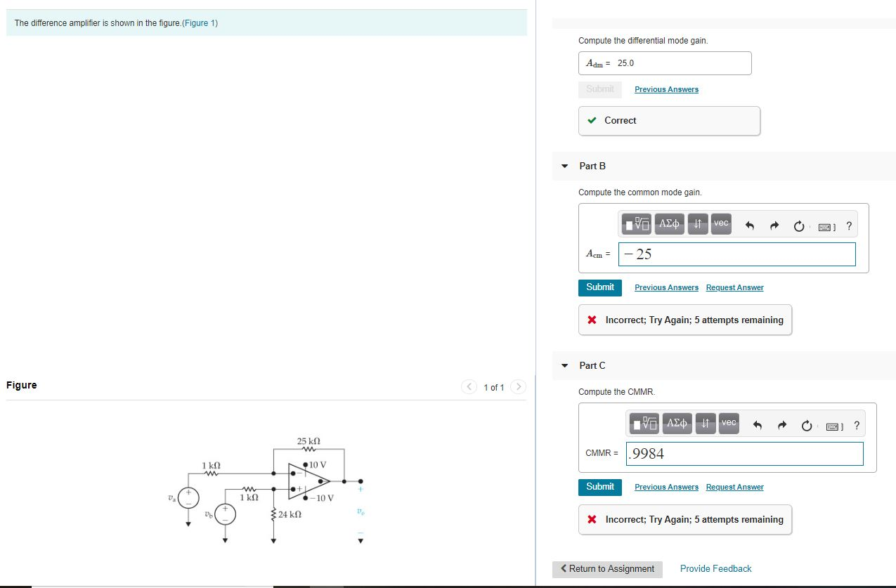Show keyboard shortcuts in Part C

(x=833, y=426)
